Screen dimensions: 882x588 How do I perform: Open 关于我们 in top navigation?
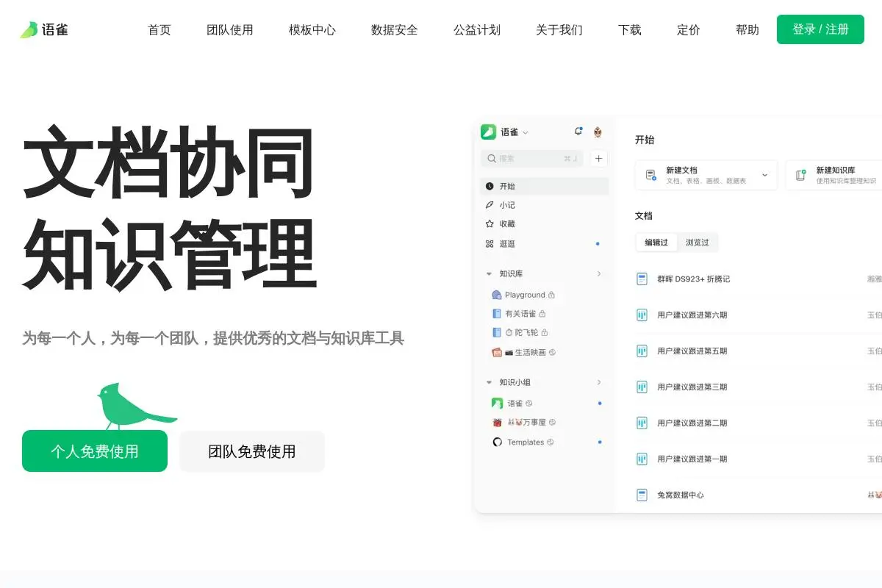pos(559,30)
